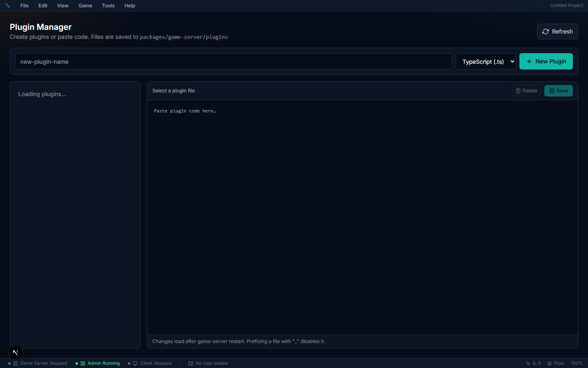Click the Delete button in editor header

[x=526, y=91]
